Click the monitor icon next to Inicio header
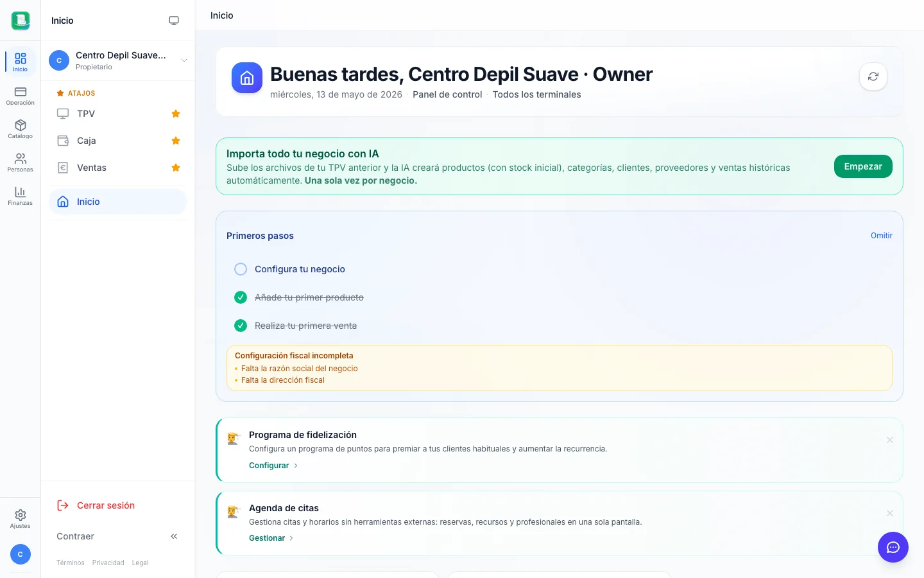The height and width of the screenshot is (578, 924). click(174, 21)
